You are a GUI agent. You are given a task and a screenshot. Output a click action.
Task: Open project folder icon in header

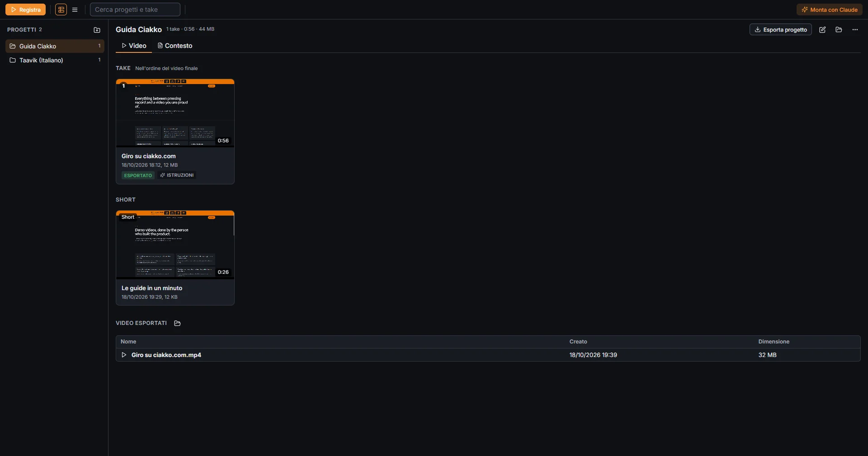tap(839, 29)
